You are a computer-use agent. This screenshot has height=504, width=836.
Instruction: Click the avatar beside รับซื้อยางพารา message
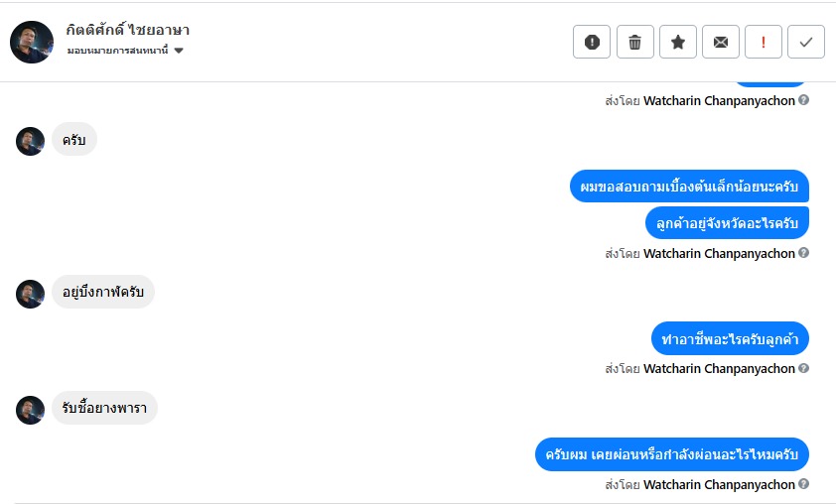(x=31, y=409)
